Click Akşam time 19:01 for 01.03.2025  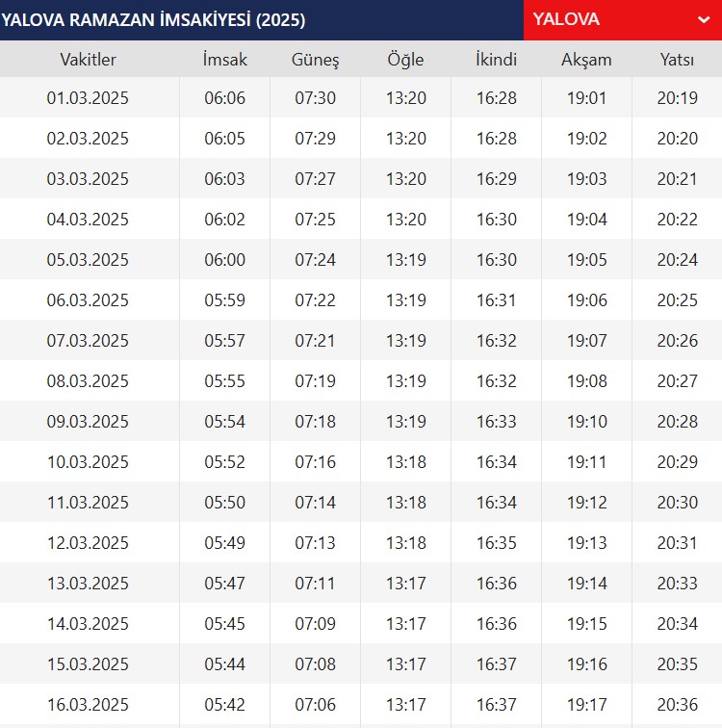(x=586, y=98)
